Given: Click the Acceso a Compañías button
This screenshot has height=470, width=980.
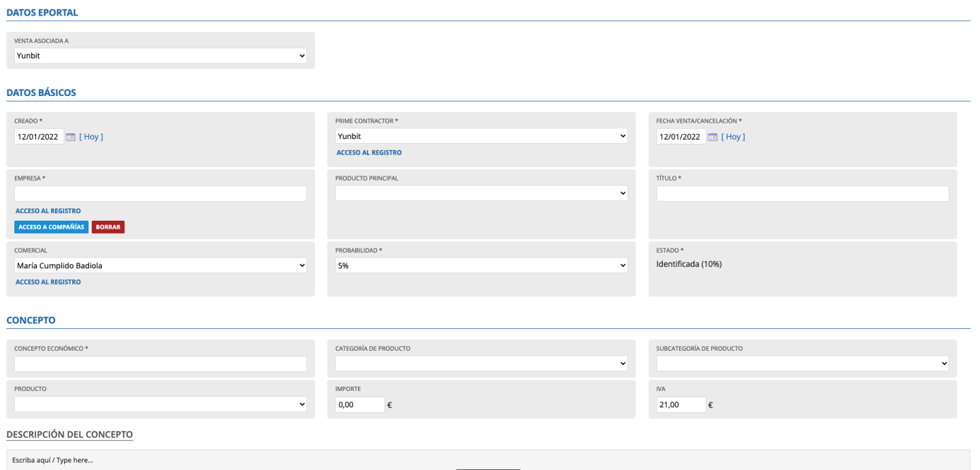Looking at the screenshot, I should pyautogui.click(x=51, y=227).
